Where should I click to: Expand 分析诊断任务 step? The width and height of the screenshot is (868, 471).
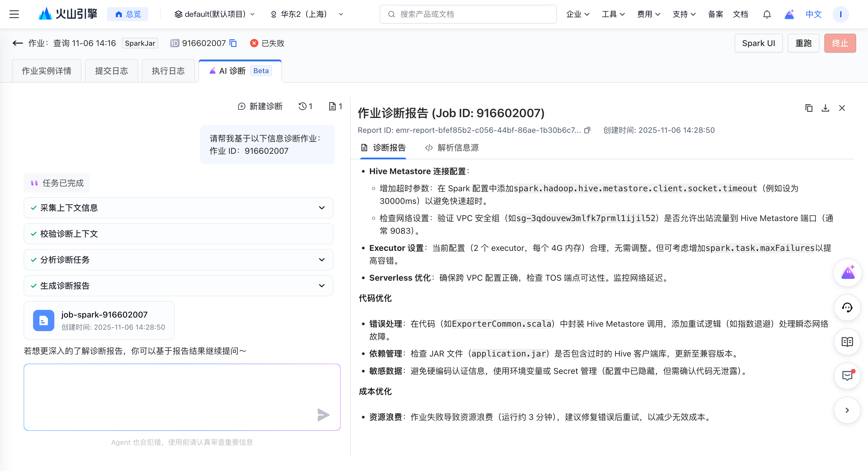coord(322,260)
